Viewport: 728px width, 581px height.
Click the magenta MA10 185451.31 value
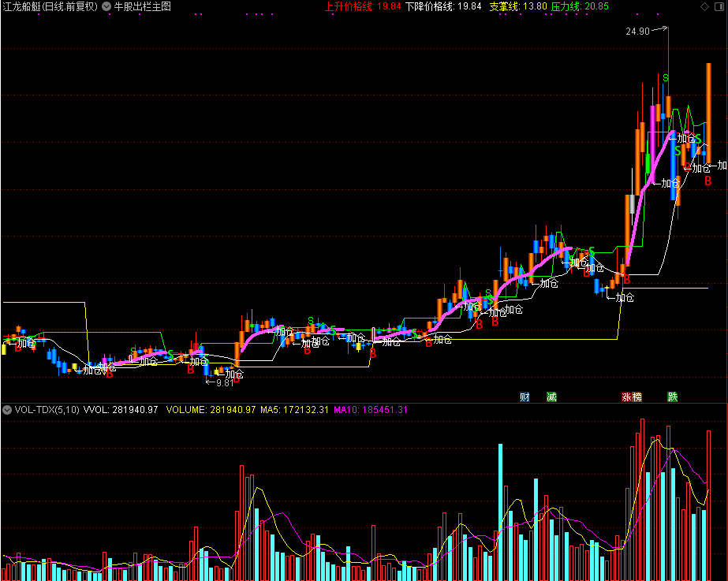pyautogui.click(x=371, y=410)
